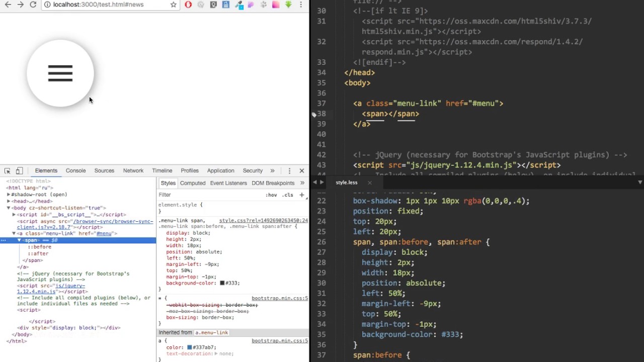Click the browser address bar URL
This screenshot has width=644, height=362.
[99, 5]
